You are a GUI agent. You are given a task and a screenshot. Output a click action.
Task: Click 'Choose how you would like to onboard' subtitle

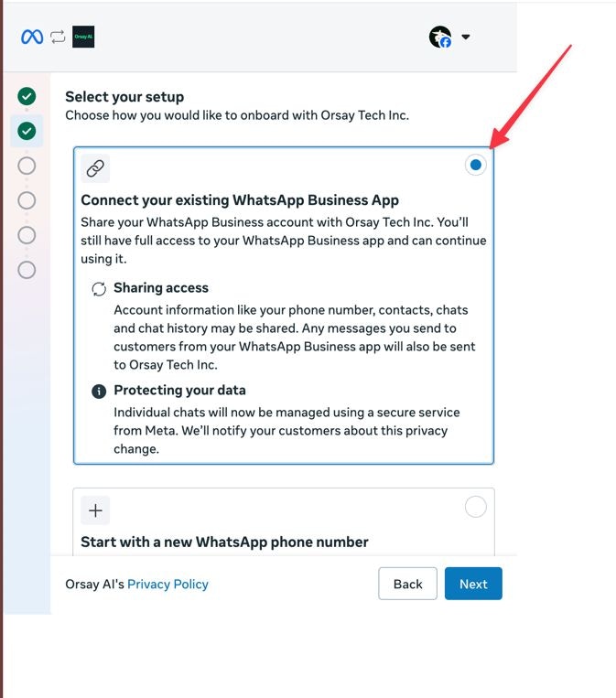(x=237, y=115)
